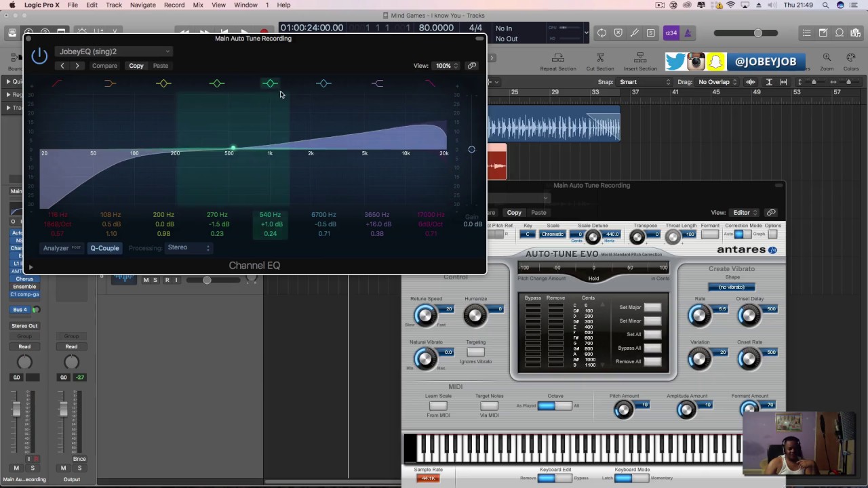Click the link icon in Channel EQ header
Image resolution: width=868 pixels, height=488 pixels.
coord(472,66)
